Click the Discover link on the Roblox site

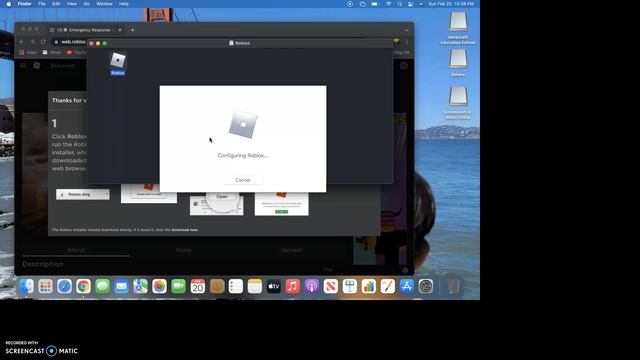pos(63,66)
